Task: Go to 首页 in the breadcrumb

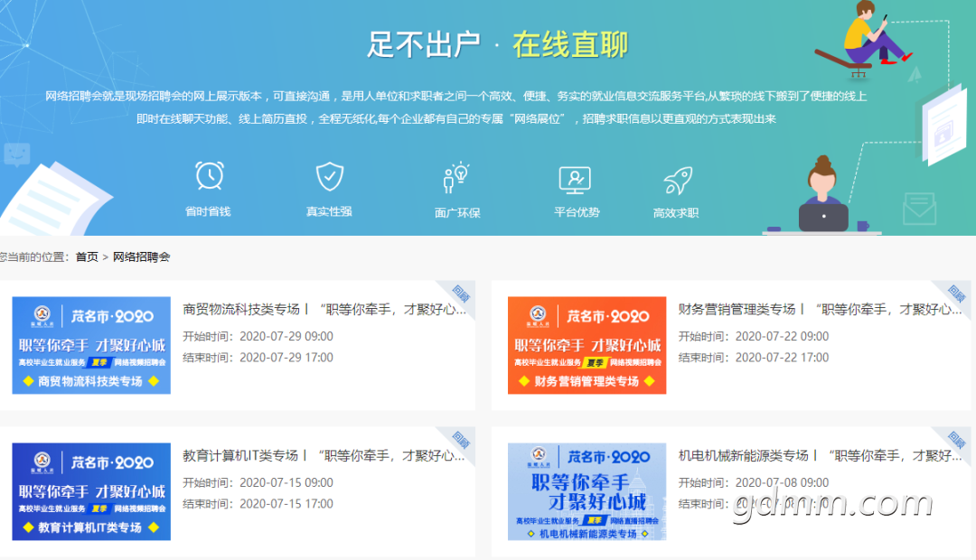Action: [87, 257]
